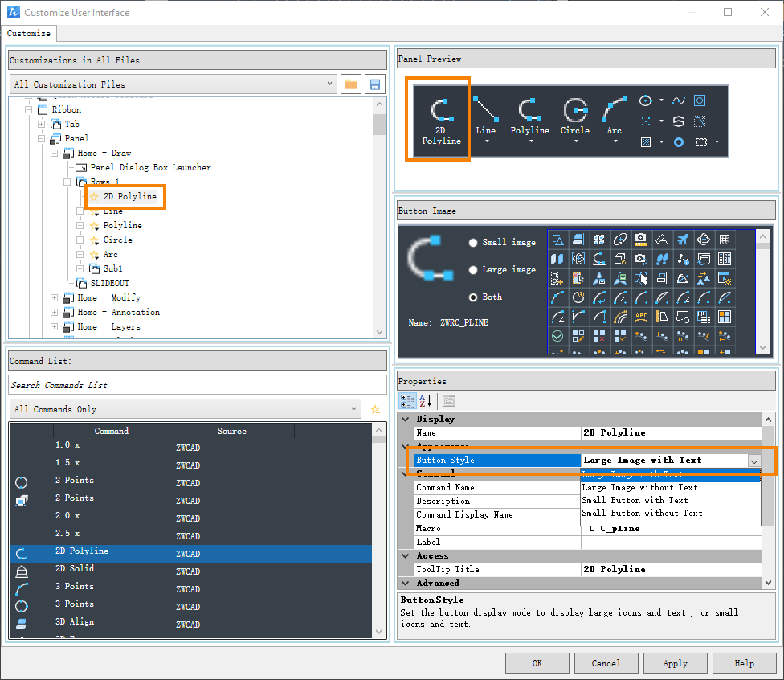
Task: Select the Small image radio button
Action: (x=473, y=243)
